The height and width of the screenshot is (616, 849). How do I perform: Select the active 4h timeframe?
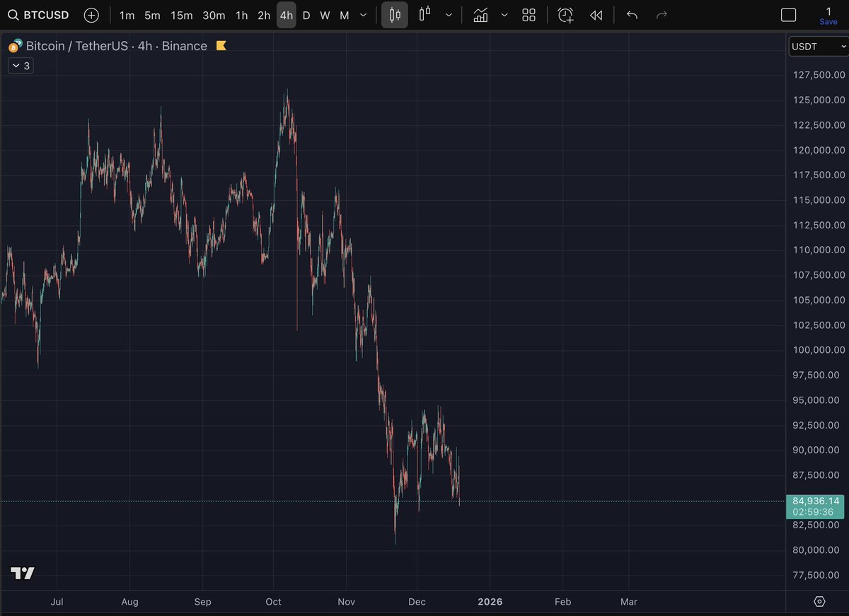pyautogui.click(x=287, y=15)
